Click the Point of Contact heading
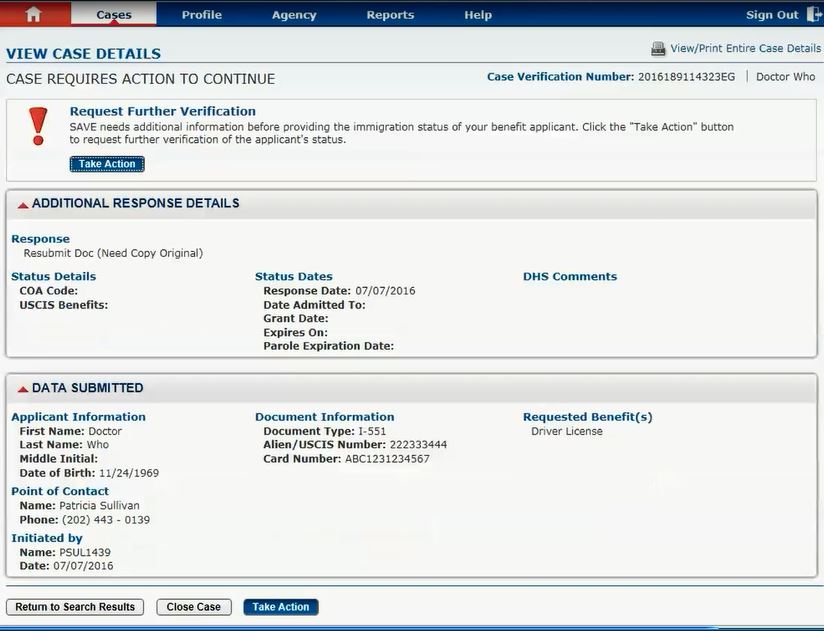The height and width of the screenshot is (631, 824). pos(60,491)
